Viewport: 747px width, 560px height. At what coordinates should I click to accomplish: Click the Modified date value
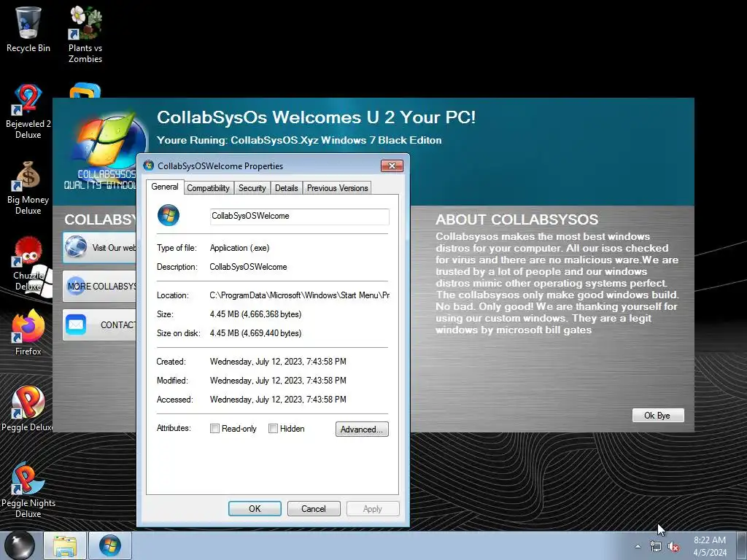click(278, 381)
